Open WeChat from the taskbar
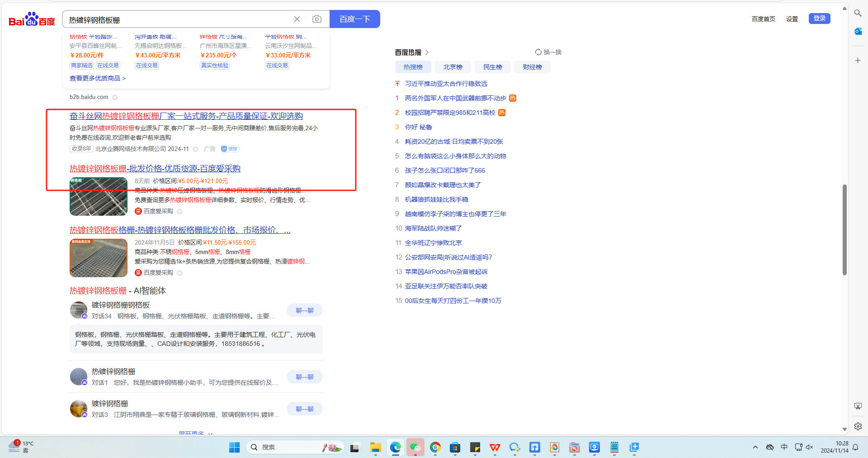Image resolution: width=868 pixels, height=458 pixels. [x=415, y=447]
